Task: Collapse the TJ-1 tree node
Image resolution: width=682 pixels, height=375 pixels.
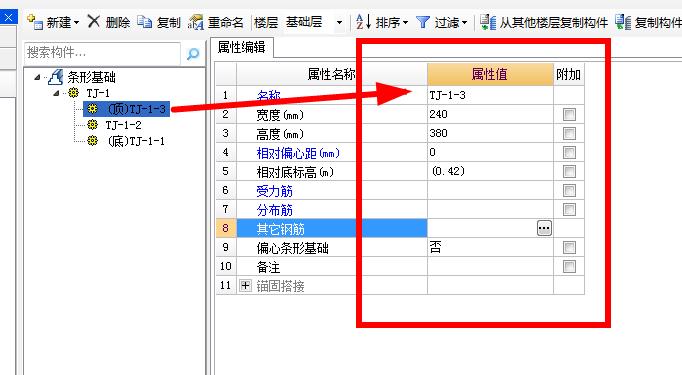Action: click(x=56, y=93)
